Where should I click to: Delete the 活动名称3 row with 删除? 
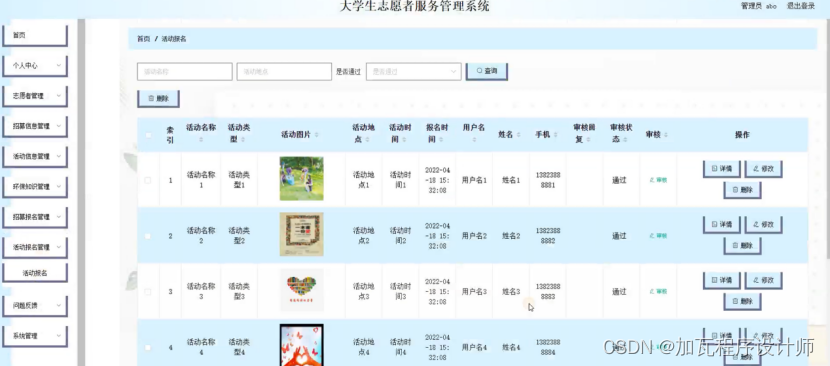[742, 301]
